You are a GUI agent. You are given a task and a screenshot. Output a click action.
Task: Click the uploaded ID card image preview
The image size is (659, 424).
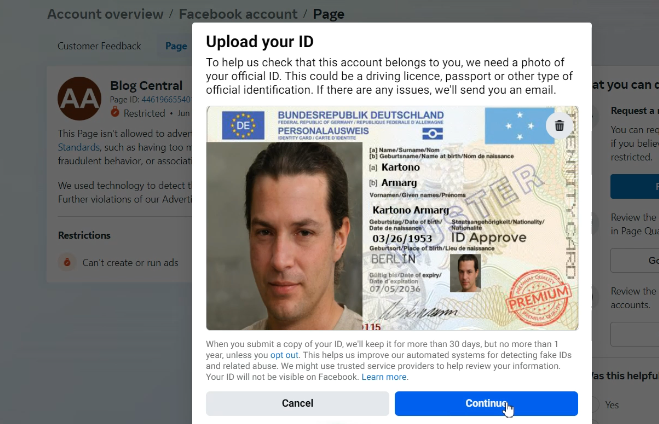tap(392, 218)
